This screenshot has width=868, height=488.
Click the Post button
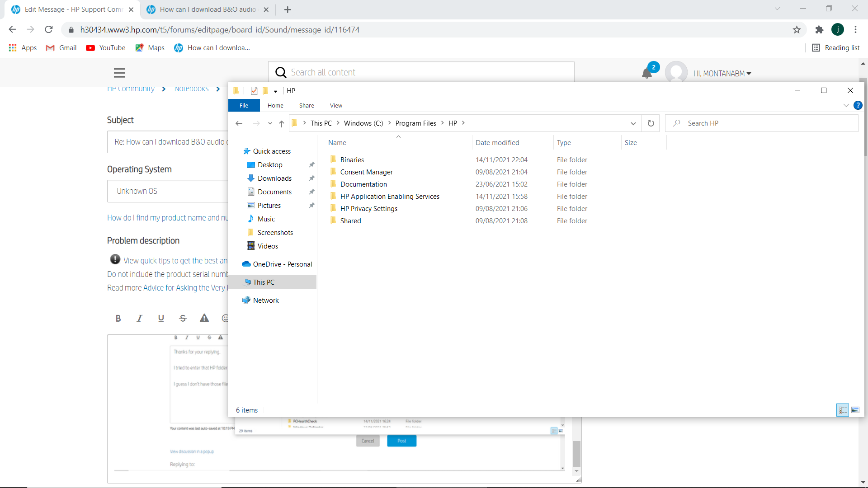(401, 441)
